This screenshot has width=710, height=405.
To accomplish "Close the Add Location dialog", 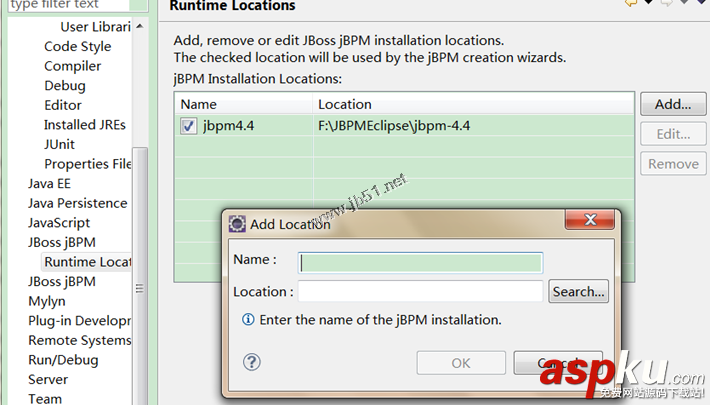I will tap(590, 220).
